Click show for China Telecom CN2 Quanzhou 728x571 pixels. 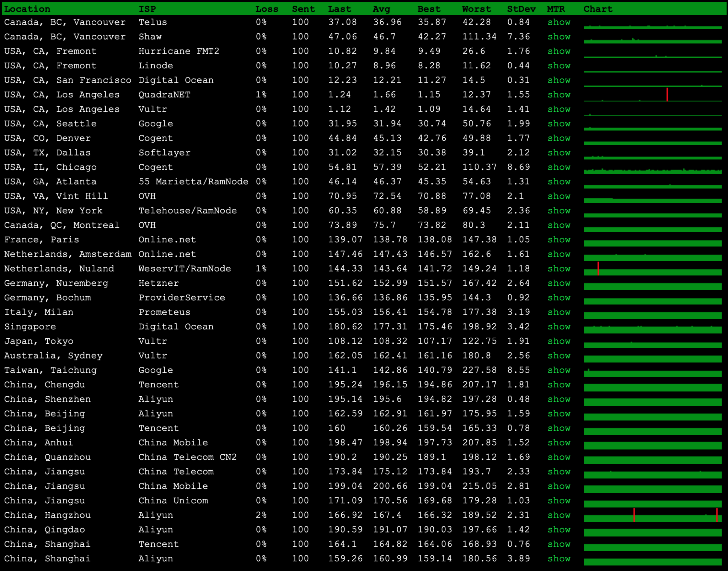tap(559, 457)
